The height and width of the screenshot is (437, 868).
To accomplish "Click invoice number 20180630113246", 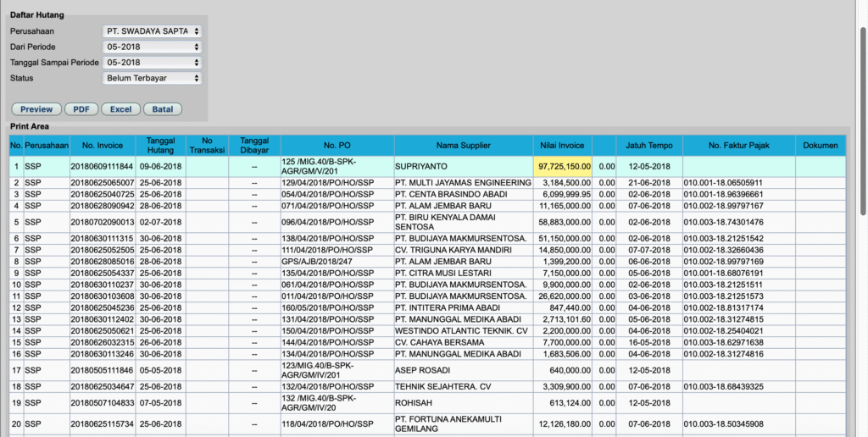I will [x=102, y=354].
